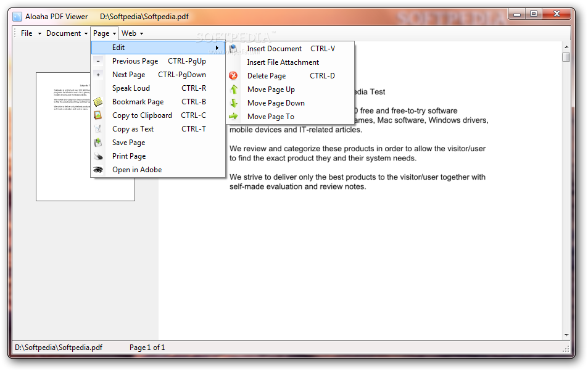This screenshot has height=371, width=588.
Task: Choose Next Page from the menu
Action: [158, 75]
